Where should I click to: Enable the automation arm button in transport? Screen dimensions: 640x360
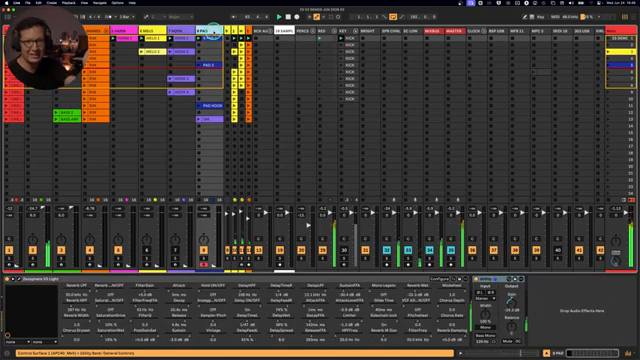(316, 17)
